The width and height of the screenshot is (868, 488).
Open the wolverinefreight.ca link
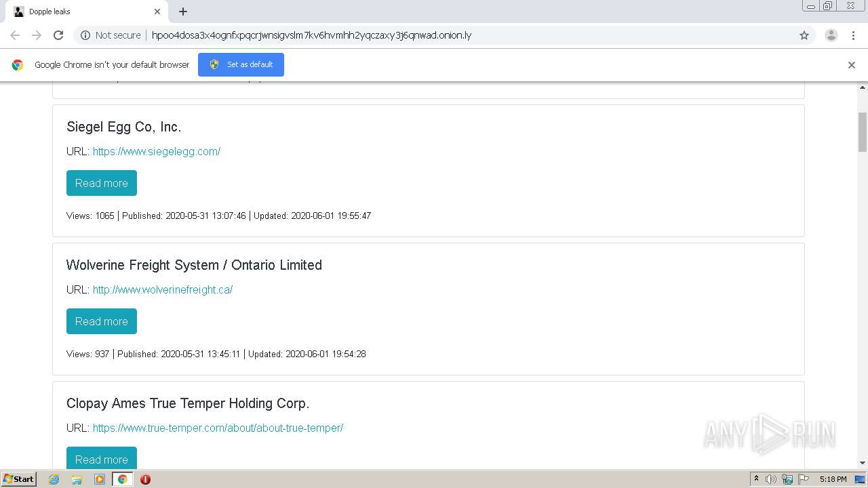[x=163, y=289]
